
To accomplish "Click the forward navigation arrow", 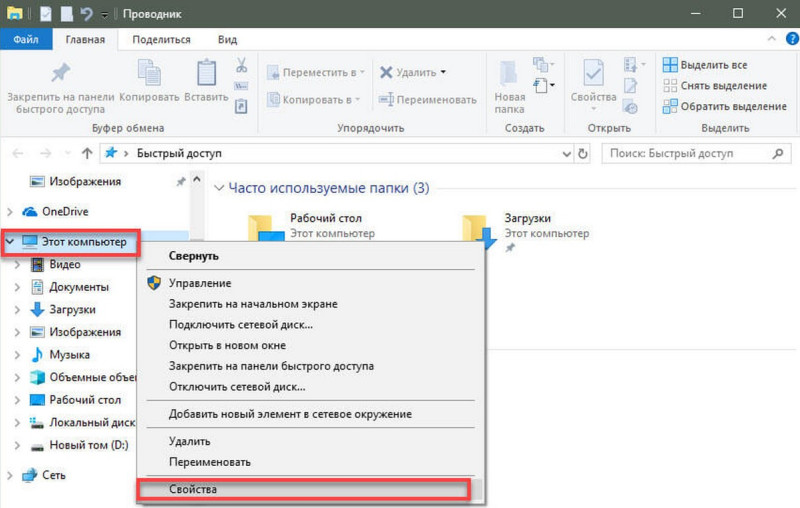I will coord(45,153).
